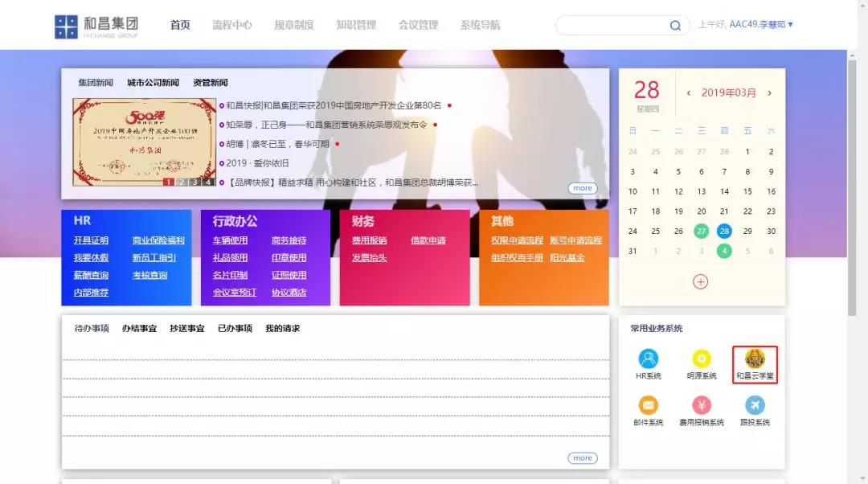Click the 费用报销系统 yen icon
This screenshot has width=868, height=484.
pos(702,405)
